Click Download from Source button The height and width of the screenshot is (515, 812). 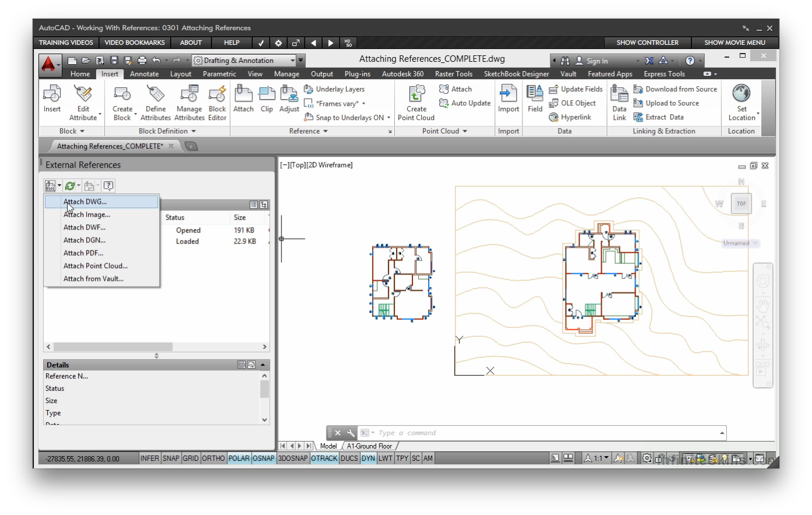(675, 89)
